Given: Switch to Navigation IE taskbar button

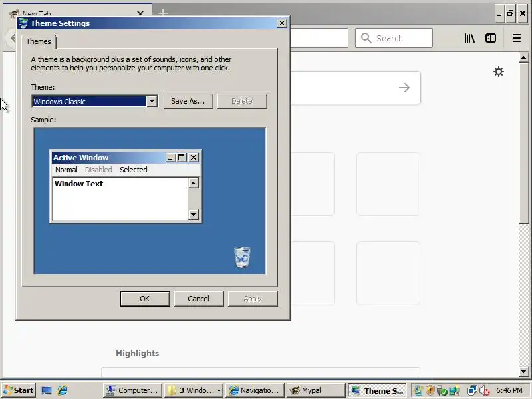Looking at the screenshot, I should click(x=255, y=390).
